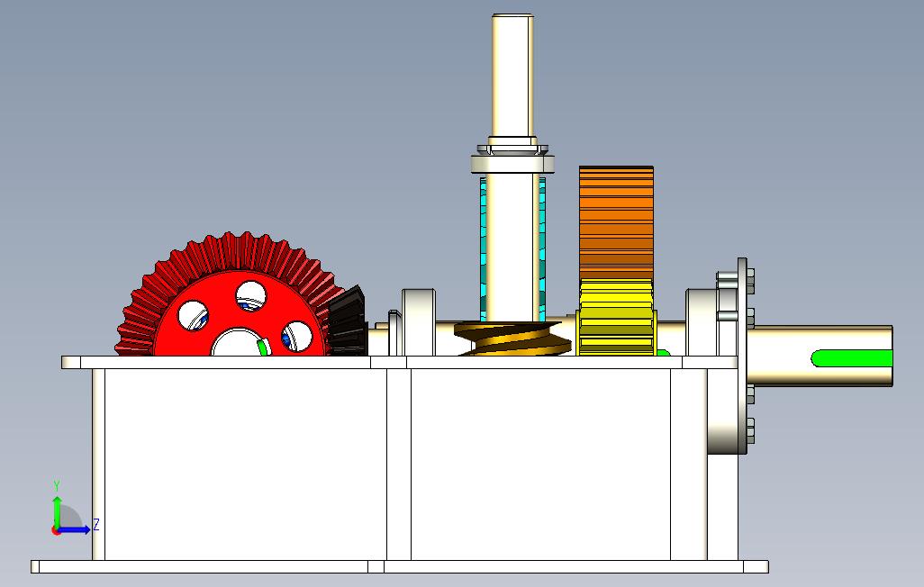Click the housing base plate

coord(400,566)
